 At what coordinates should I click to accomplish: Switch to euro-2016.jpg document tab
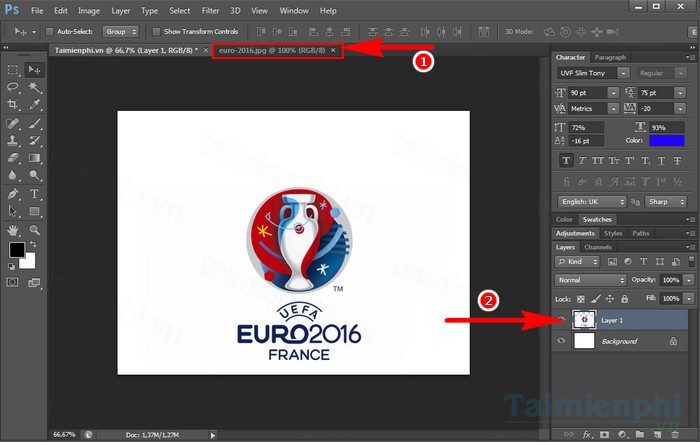pos(272,50)
